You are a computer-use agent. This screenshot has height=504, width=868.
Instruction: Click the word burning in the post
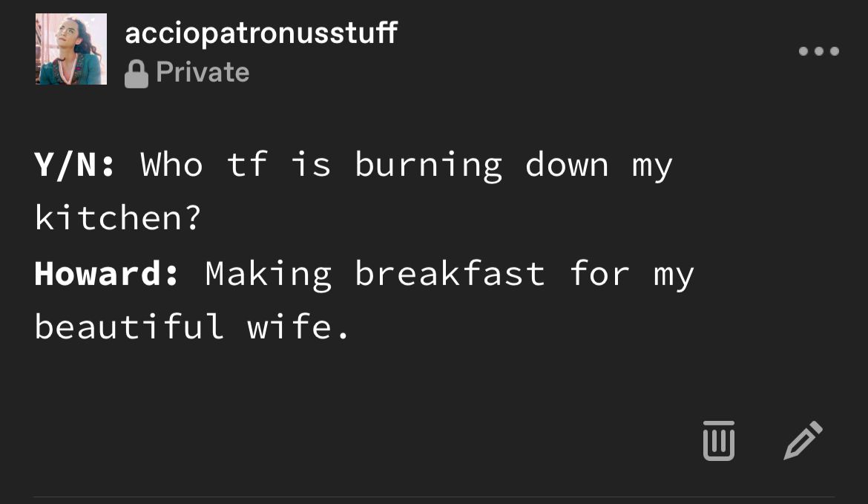(429, 165)
